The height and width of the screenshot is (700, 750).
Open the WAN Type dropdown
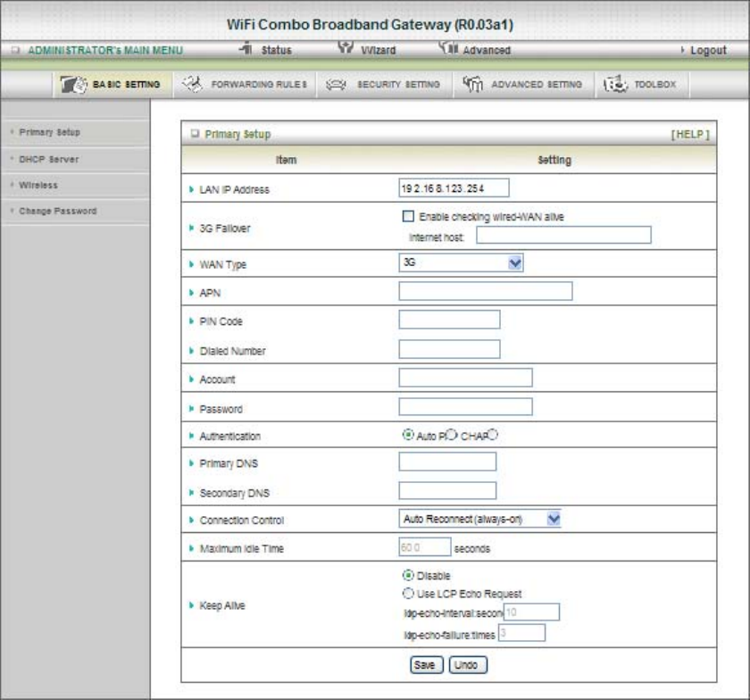(461, 262)
